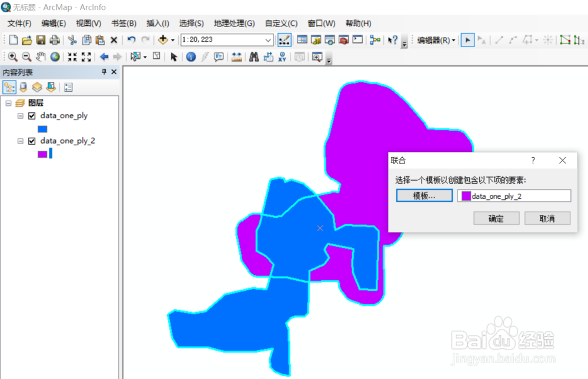Open the Table of Contents window icon
This screenshot has height=379, width=588.
(x=302, y=40)
